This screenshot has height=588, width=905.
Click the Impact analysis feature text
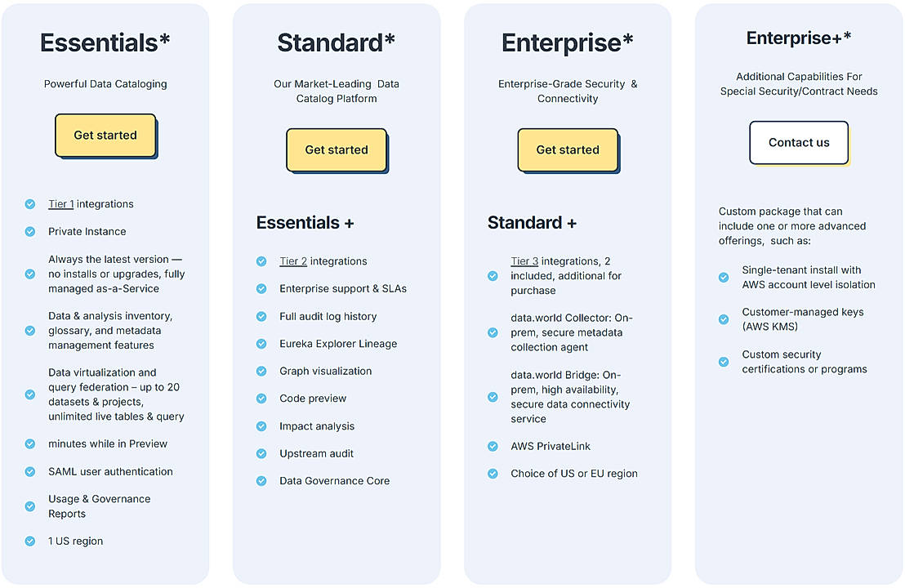pyautogui.click(x=317, y=426)
